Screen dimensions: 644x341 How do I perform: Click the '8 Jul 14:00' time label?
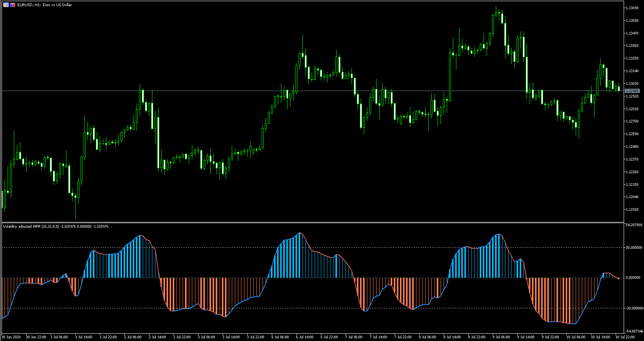click(x=452, y=337)
